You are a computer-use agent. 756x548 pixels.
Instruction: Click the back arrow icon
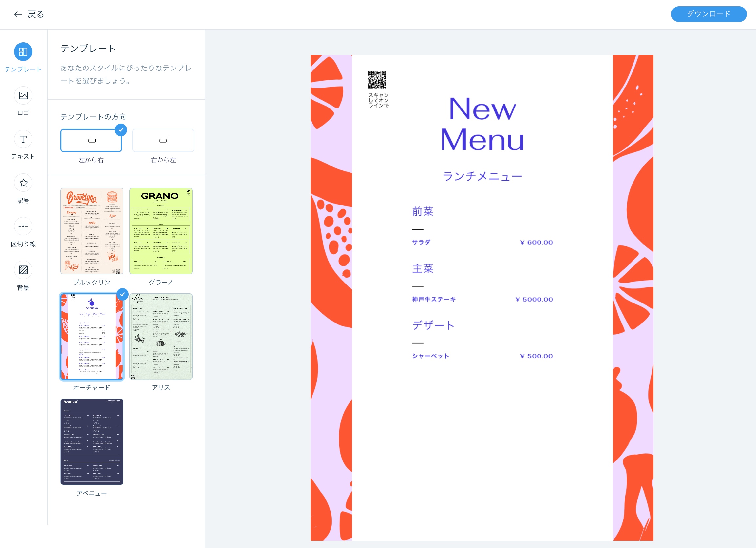(x=18, y=14)
